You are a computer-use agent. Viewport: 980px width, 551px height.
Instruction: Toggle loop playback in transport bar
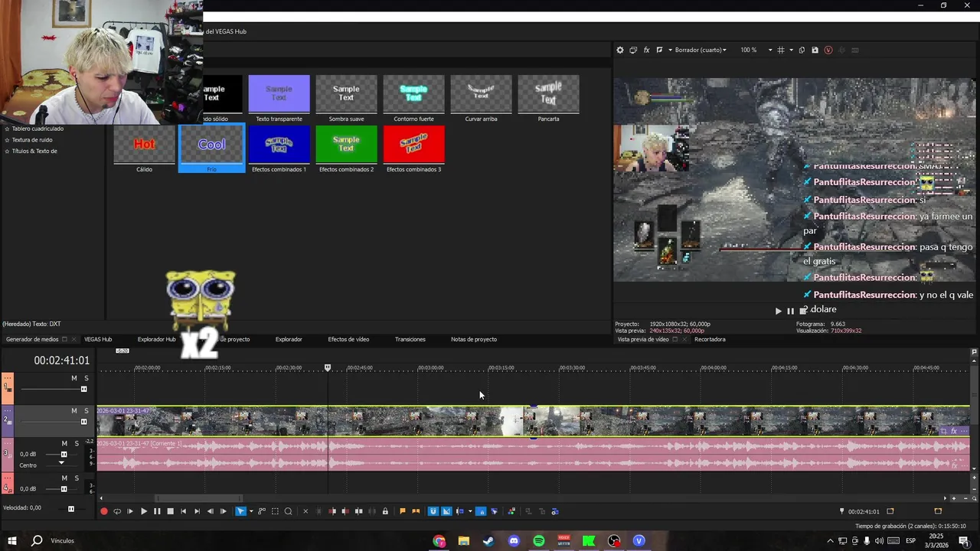(117, 511)
